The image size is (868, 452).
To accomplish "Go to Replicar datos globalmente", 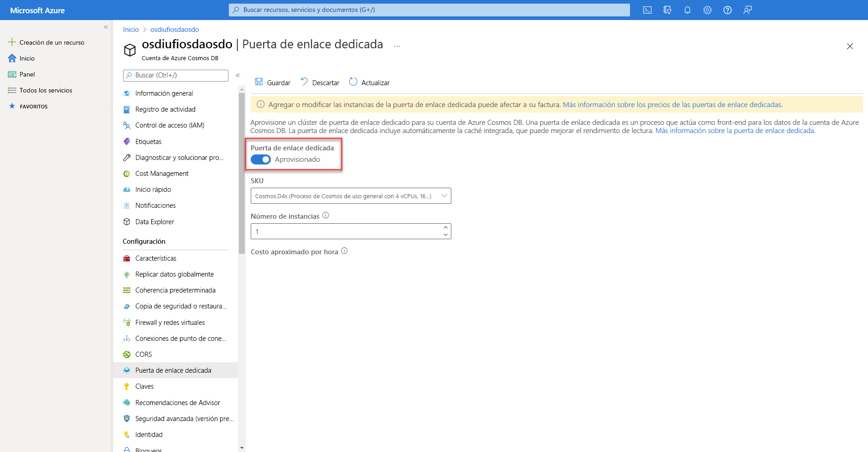I will tap(176, 274).
